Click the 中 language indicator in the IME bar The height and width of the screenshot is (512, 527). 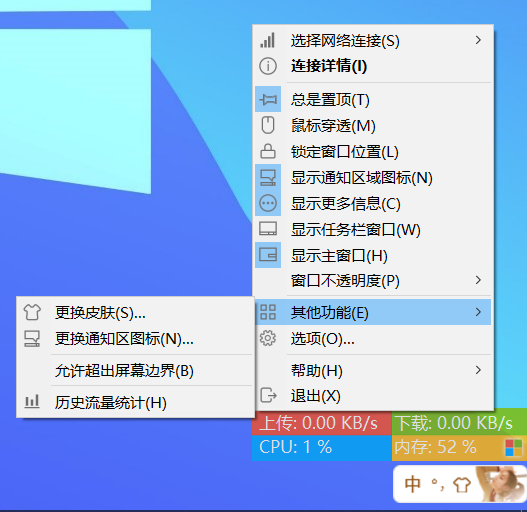[x=412, y=484]
